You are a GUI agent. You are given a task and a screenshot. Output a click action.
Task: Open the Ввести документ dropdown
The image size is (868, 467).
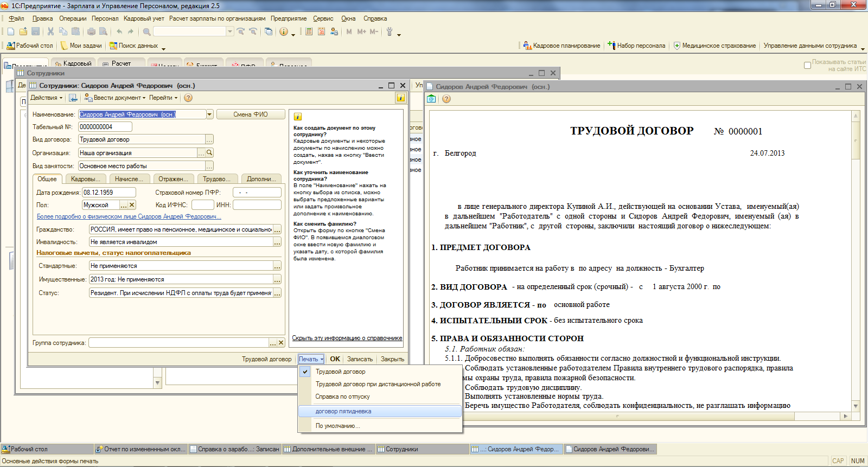(x=115, y=98)
